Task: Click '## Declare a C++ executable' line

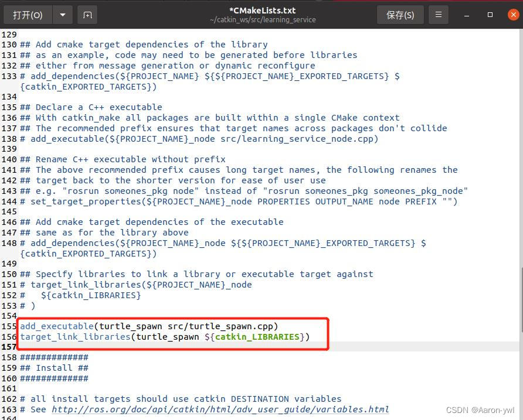Action: point(91,107)
